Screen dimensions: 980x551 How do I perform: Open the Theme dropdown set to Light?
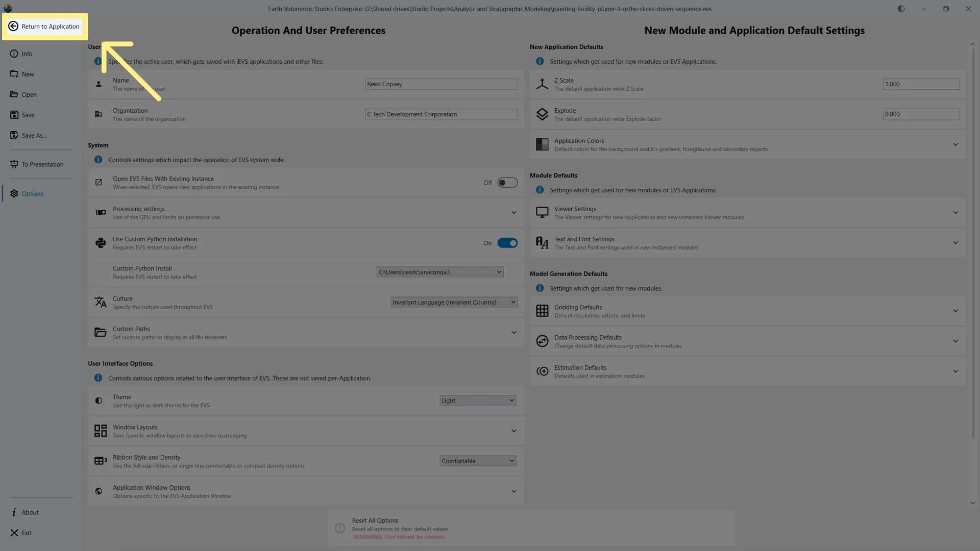478,400
